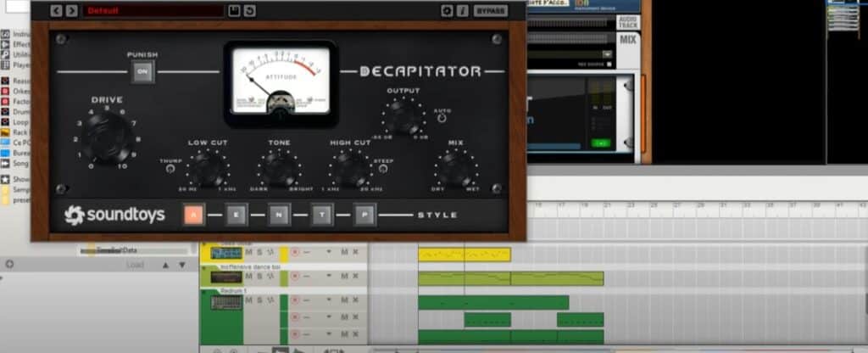
Task: Mute the Inoffensive dance track
Action: [248, 276]
